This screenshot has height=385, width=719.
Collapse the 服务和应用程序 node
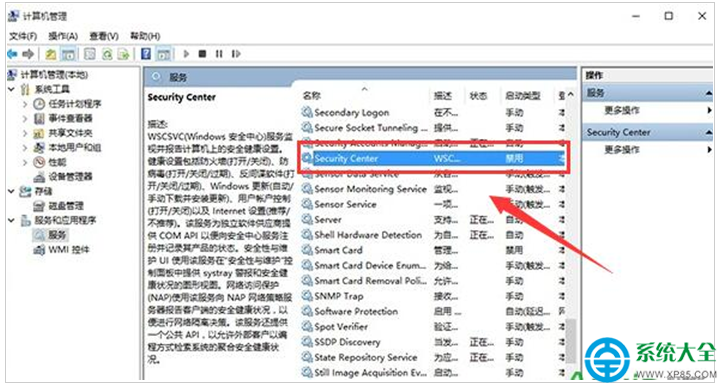pos(11,220)
